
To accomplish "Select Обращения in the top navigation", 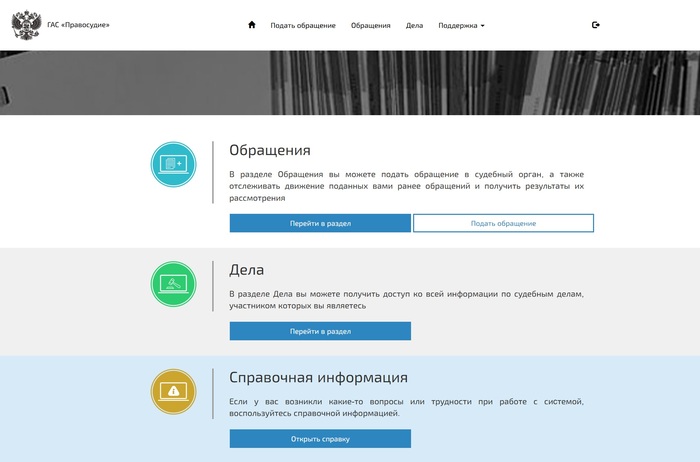I will pyautogui.click(x=370, y=25).
